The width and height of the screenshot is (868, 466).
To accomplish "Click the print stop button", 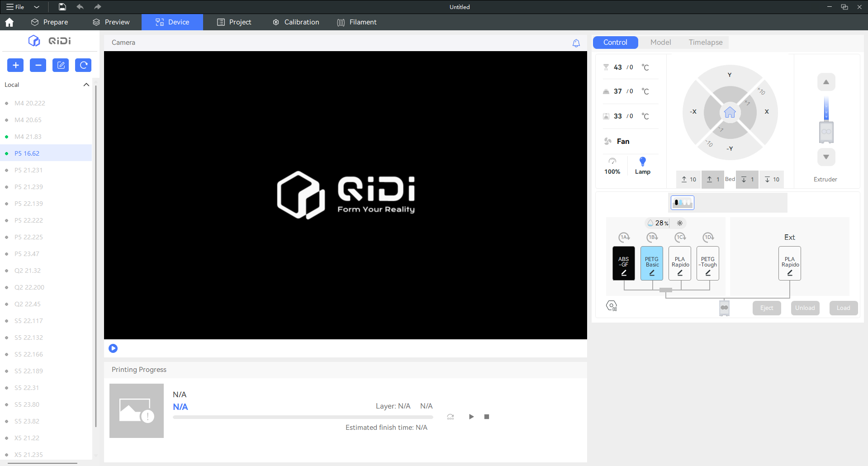I will click(487, 417).
